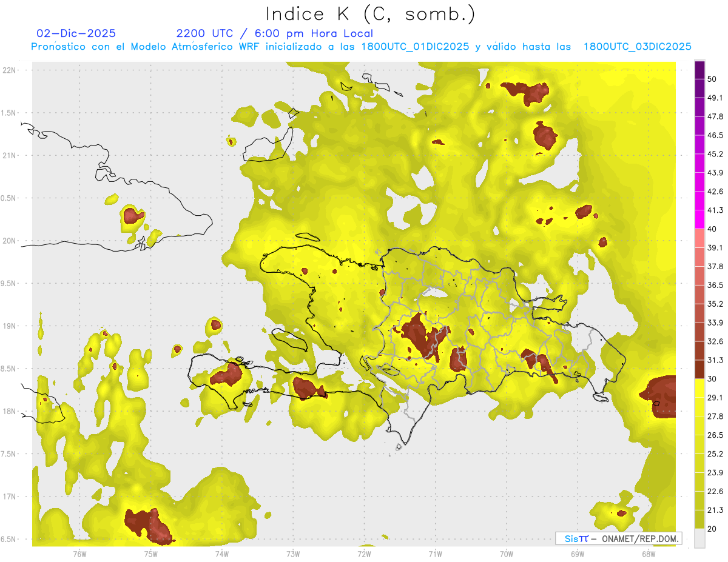Image resolution: width=728 pixels, height=562 pixels.
Task: Select the colorbar value '37.8'
Action: pyautogui.click(x=715, y=267)
